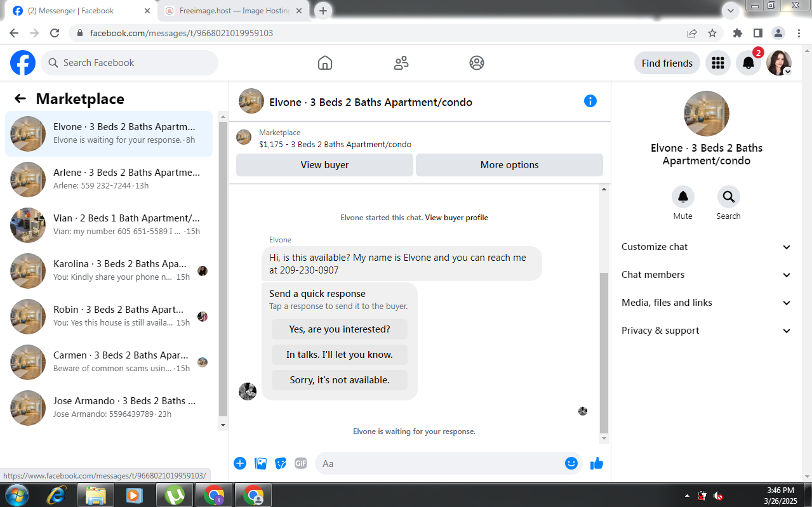Open the Jose Armando conversation in list

coord(109,408)
